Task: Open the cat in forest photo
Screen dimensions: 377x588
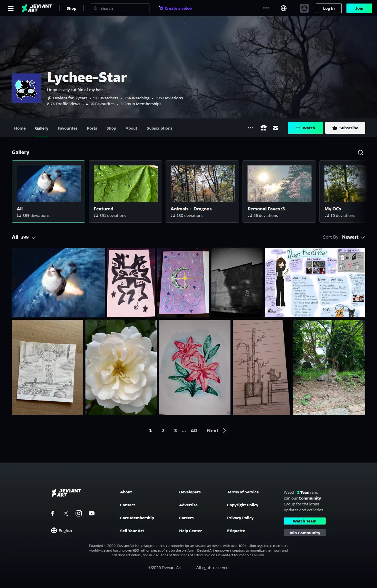Action: 329,367
